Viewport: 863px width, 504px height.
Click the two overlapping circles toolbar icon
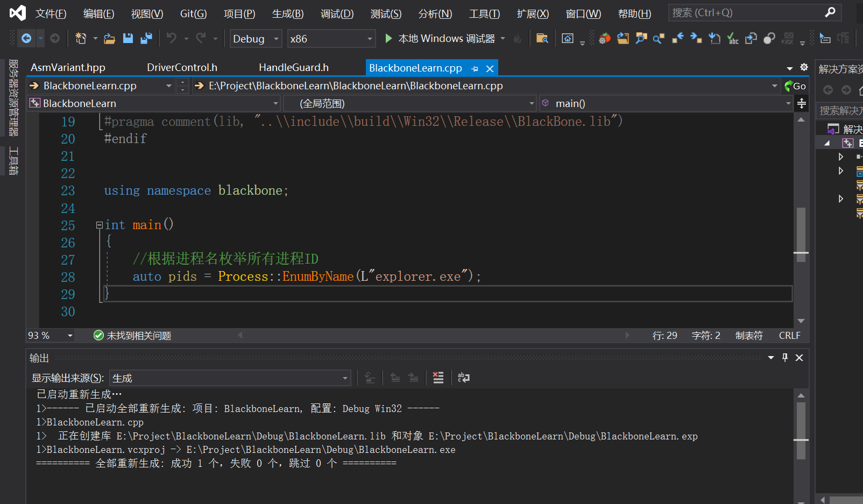(769, 38)
